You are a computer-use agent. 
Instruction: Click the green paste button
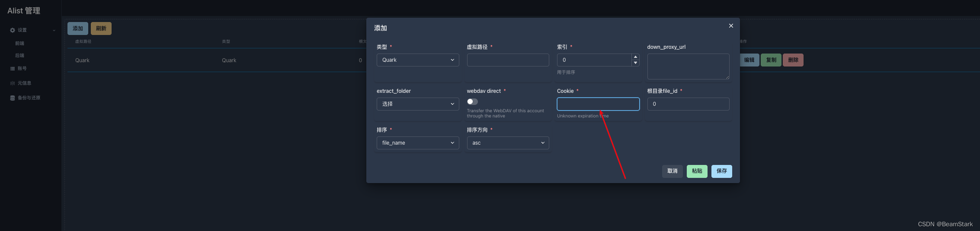[697, 171]
